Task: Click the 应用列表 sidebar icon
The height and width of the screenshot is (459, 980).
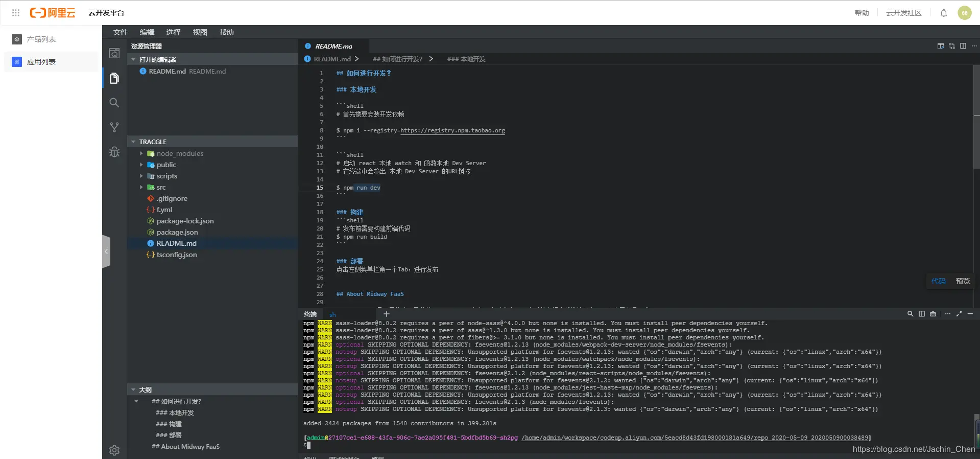Action: (x=17, y=62)
